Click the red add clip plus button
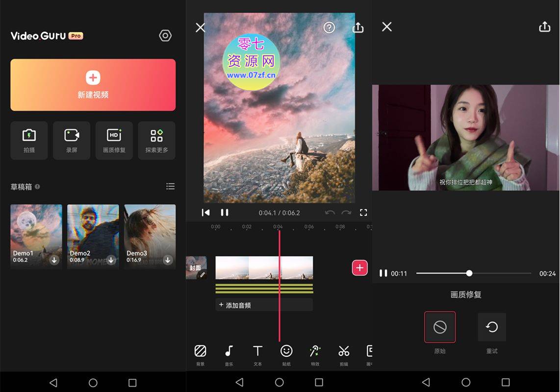The width and height of the screenshot is (560, 392). (359, 268)
